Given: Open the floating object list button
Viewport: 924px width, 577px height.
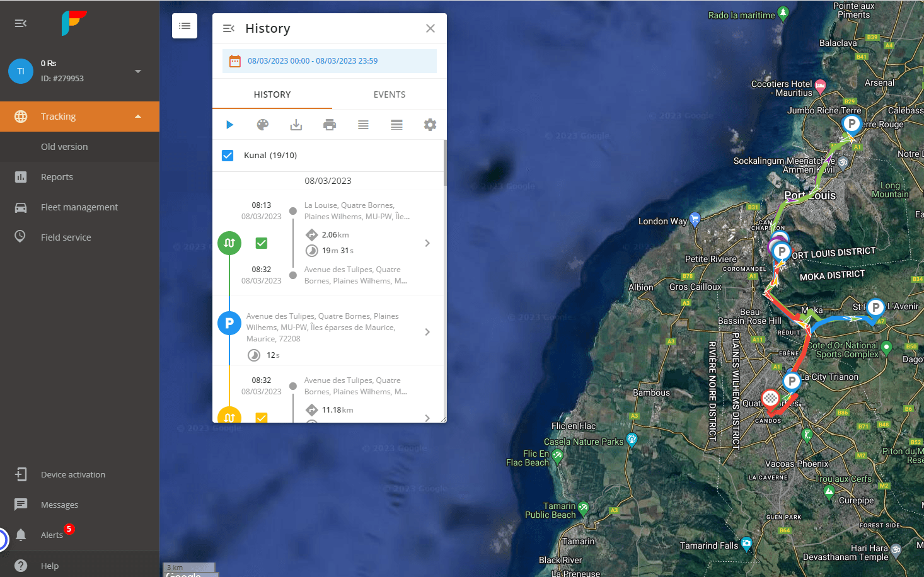Looking at the screenshot, I should click(x=185, y=26).
